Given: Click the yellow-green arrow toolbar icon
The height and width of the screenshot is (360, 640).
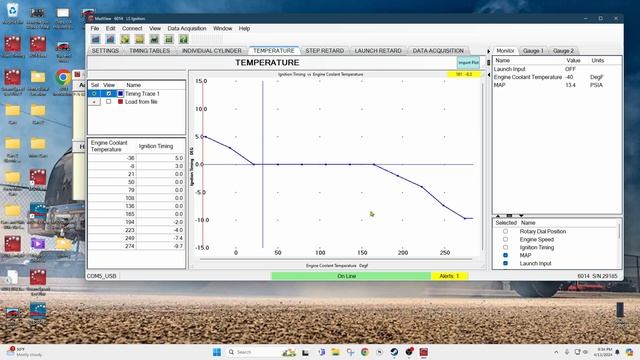Looking at the screenshot, I should coord(125,39).
